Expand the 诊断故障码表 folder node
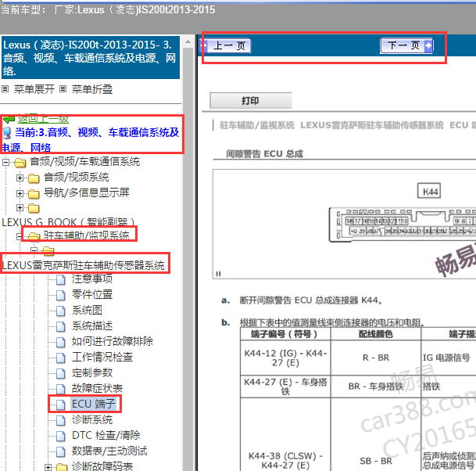This screenshot has height=471, width=476. pyautogui.click(x=48, y=467)
